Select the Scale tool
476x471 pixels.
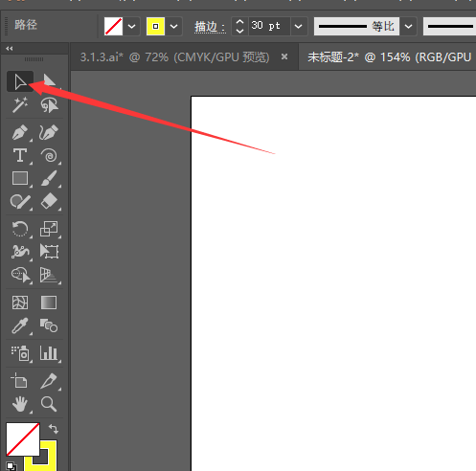[x=49, y=229]
